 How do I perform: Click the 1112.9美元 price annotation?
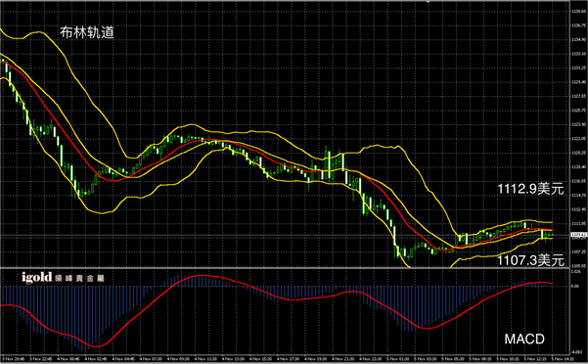530,189
